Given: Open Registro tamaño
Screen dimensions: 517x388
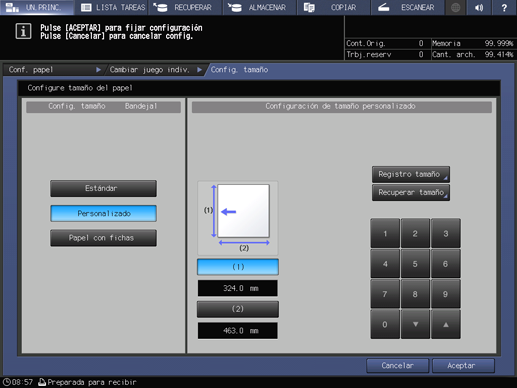Looking at the screenshot, I should coord(411,174).
